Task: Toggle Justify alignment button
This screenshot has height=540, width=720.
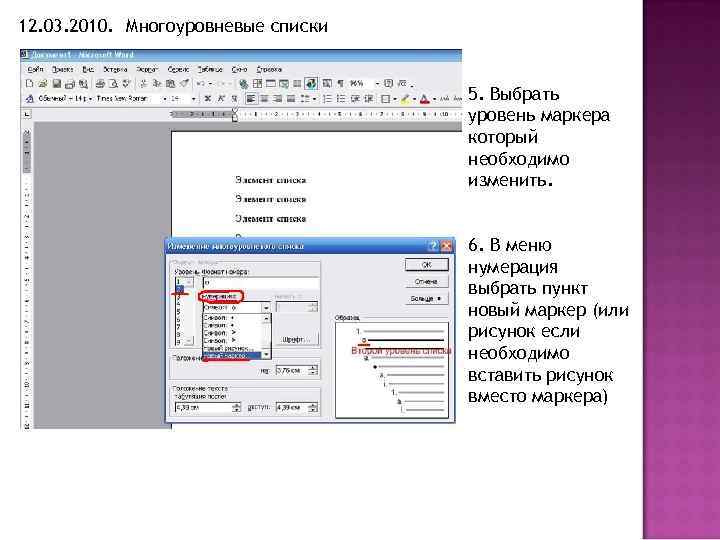Action: click(x=291, y=99)
